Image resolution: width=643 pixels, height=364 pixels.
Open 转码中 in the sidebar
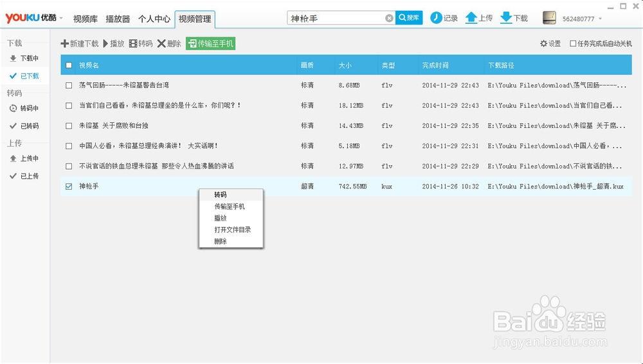click(24, 108)
